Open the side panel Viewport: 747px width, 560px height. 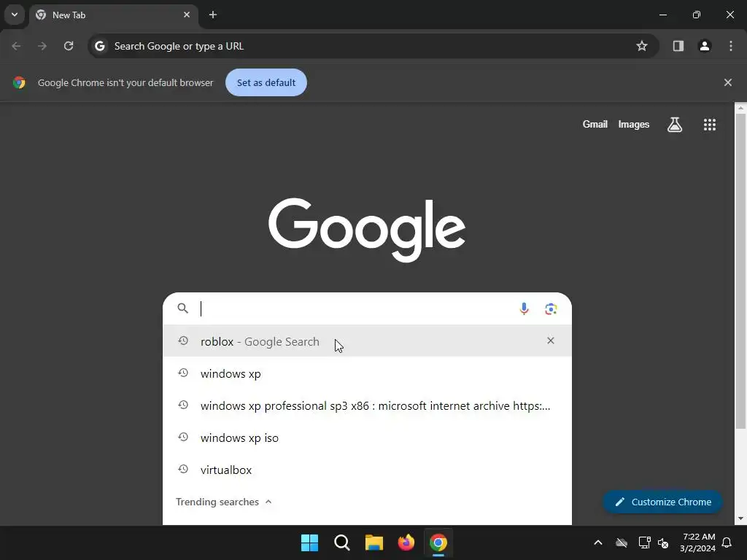pyautogui.click(x=678, y=46)
